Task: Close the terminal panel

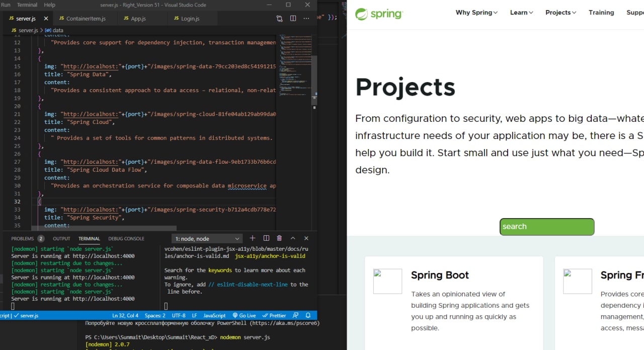Action: point(306,238)
